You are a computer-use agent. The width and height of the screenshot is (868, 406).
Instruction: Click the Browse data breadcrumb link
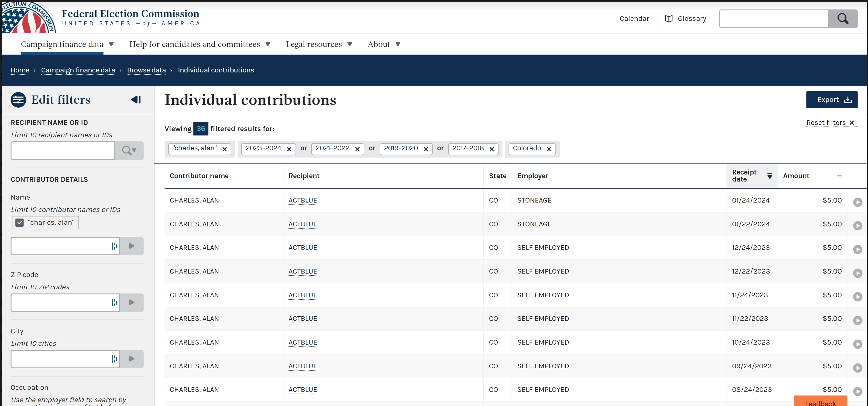click(x=146, y=70)
